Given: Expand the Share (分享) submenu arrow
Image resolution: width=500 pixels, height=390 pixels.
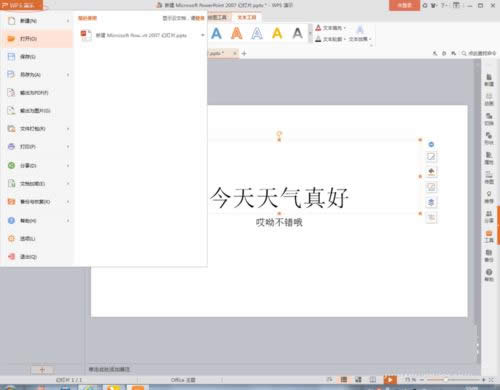Looking at the screenshot, I should point(68,165).
